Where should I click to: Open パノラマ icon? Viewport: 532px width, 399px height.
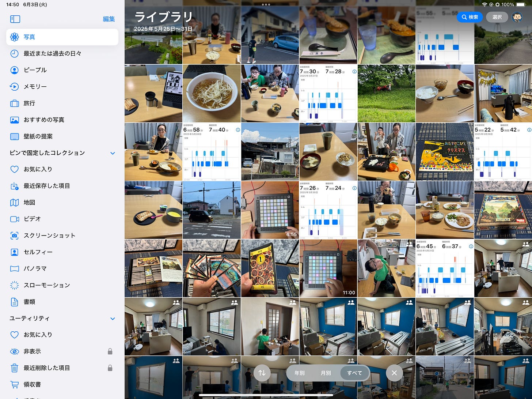14,268
